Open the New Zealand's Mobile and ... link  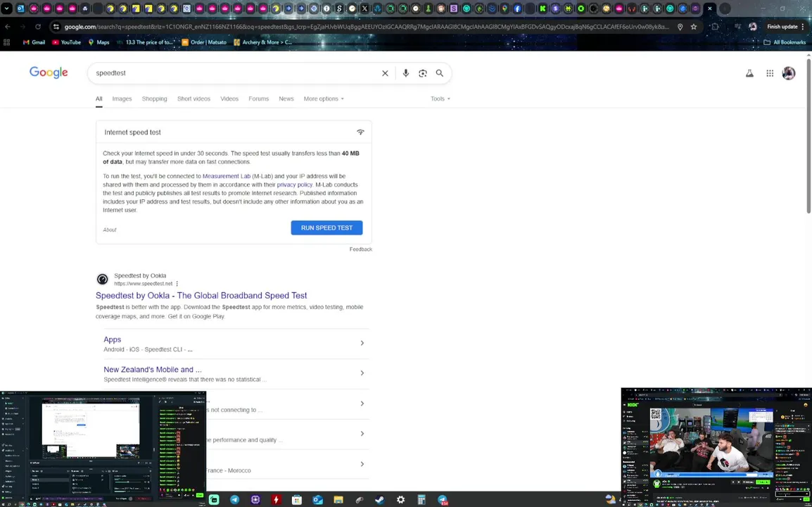pyautogui.click(x=153, y=370)
